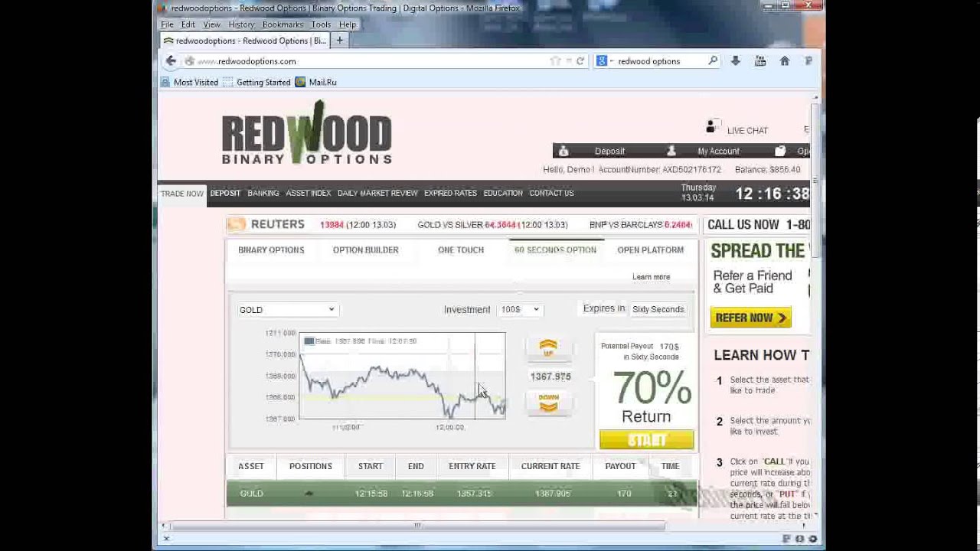Open the Tools menu
This screenshot has width=980, height=551.
click(x=321, y=24)
